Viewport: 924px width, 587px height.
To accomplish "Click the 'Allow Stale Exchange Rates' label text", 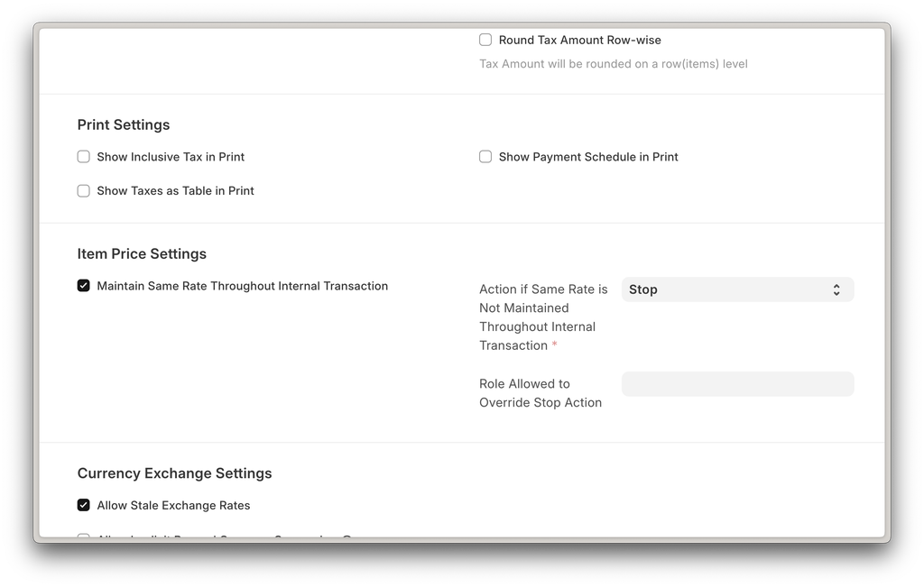I will pyautogui.click(x=173, y=505).
